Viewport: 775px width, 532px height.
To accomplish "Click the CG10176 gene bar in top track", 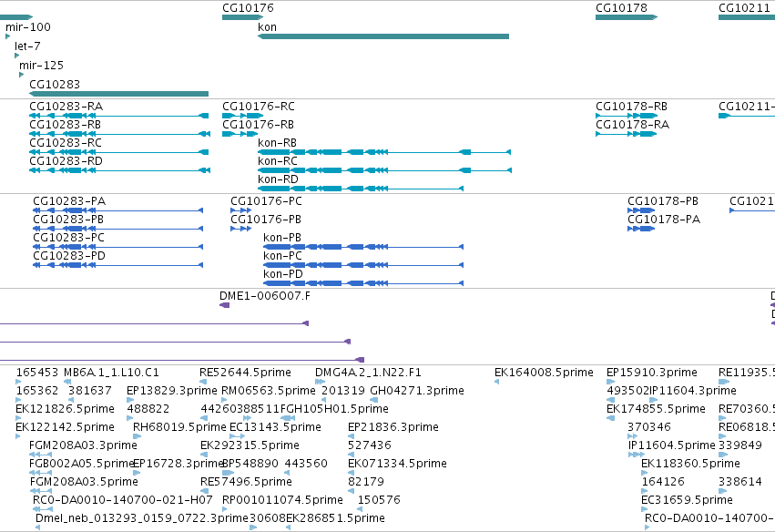I will (242, 17).
